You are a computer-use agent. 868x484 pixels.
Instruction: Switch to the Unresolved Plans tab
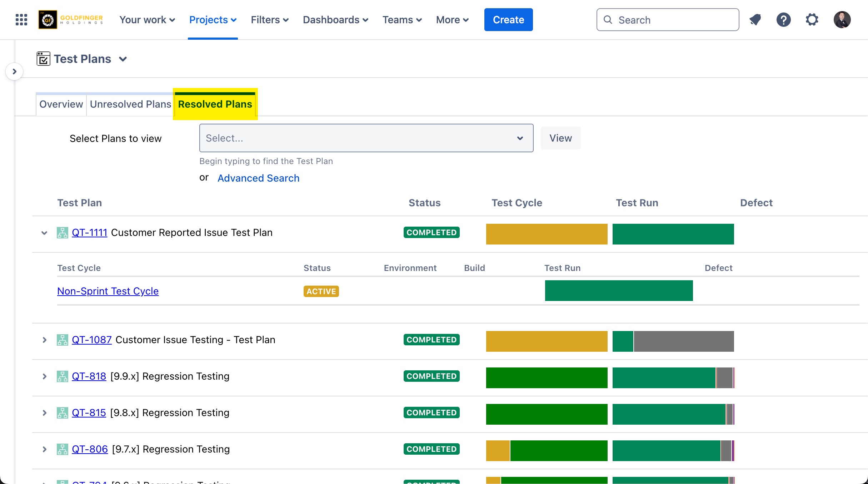(130, 104)
